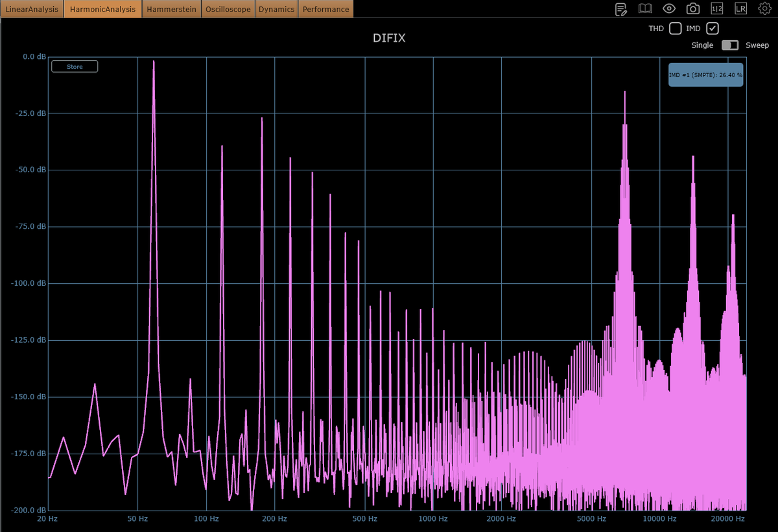Click the IMD label next to checkbox
This screenshot has width=778, height=532.
click(694, 29)
